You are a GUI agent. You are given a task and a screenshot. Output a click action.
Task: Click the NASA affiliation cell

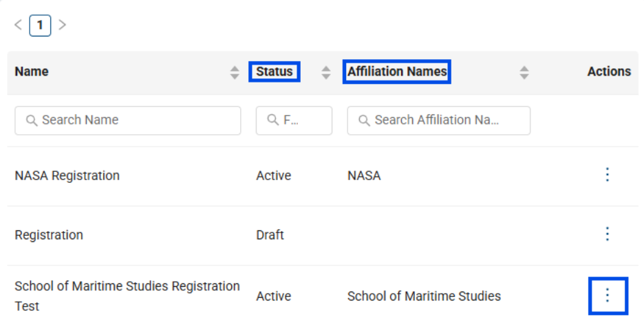(364, 176)
